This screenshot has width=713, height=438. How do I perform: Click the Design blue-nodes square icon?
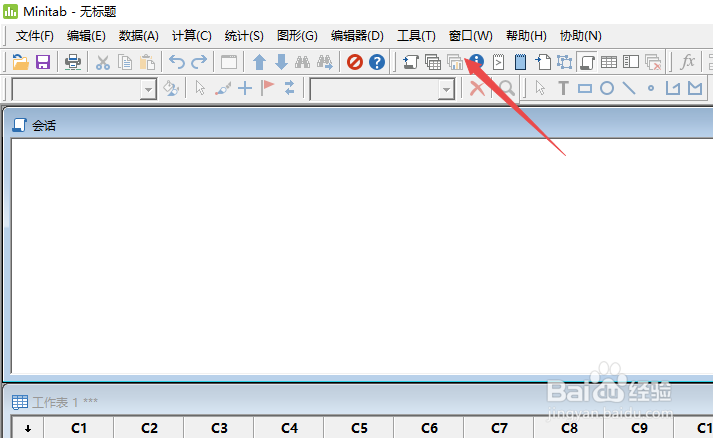pyautogui.click(x=564, y=62)
